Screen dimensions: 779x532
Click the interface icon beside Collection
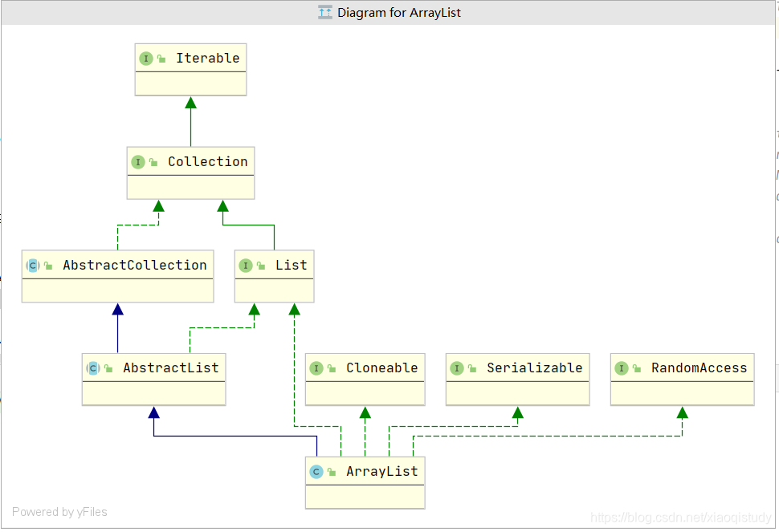[x=137, y=162]
